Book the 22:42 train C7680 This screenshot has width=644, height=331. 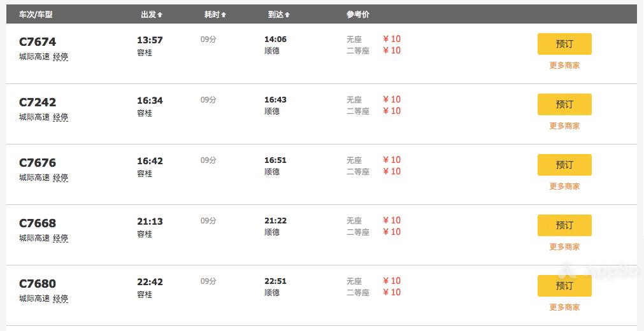564,286
